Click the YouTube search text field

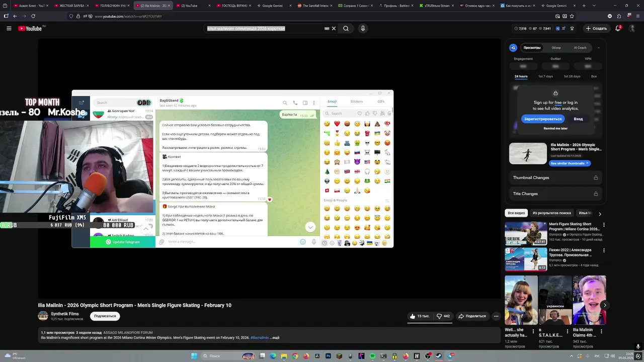coord(267,29)
